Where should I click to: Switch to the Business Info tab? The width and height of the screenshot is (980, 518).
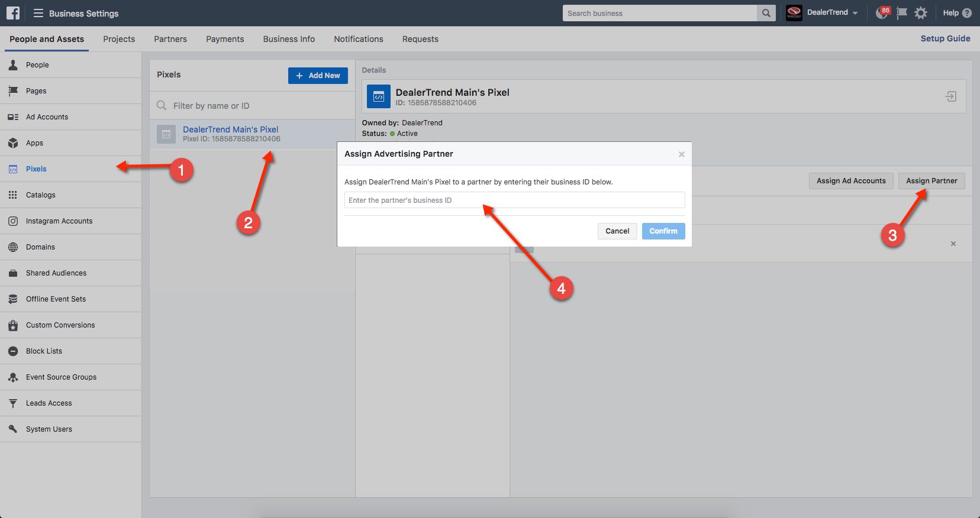click(x=289, y=39)
